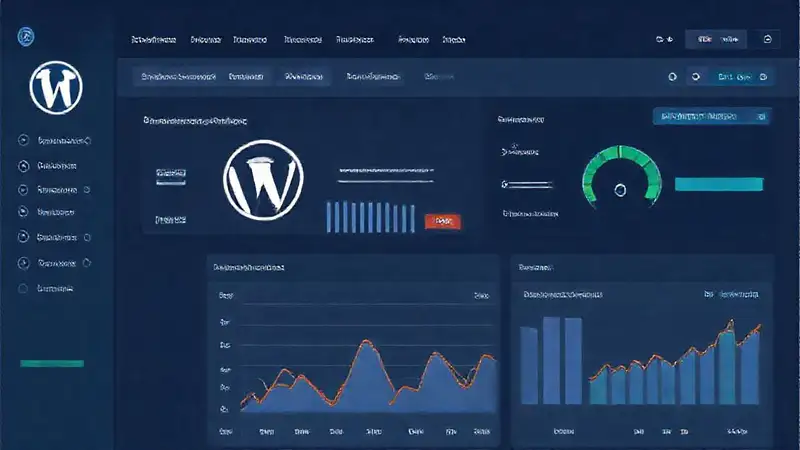
Task: Click the icon of the second sidebar menu item
Action: (23, 166)
